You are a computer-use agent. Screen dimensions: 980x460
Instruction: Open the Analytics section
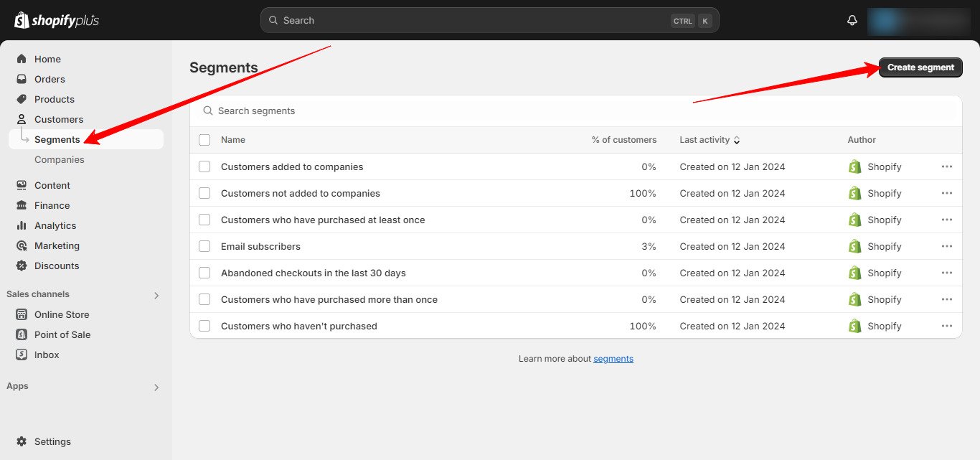tap(22, 225)
